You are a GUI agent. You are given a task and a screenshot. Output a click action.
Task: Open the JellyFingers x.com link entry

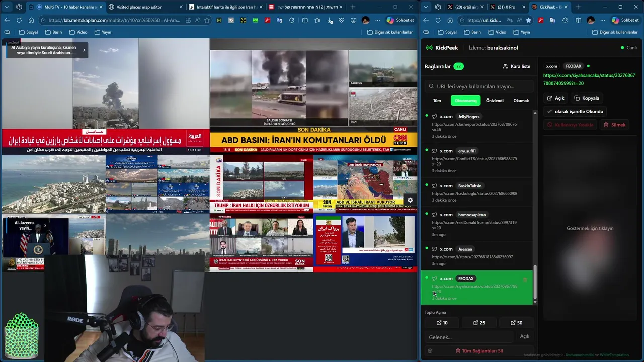(x=476, y=126)
